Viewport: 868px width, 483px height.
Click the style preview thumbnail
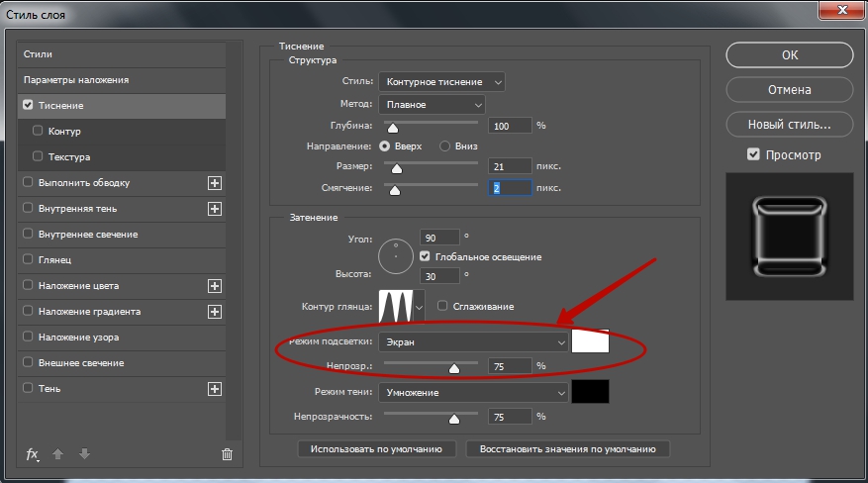point(790,237)
